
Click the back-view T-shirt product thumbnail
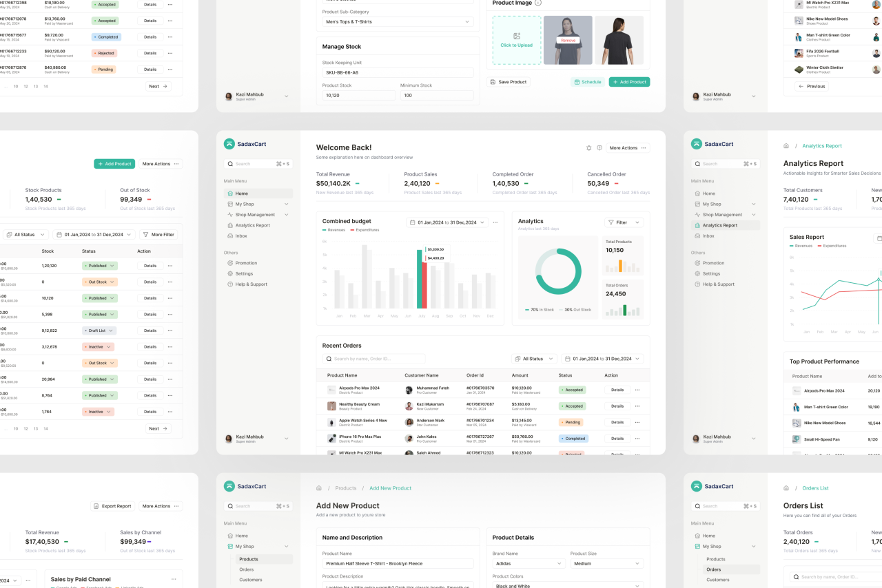pos(618,40)
